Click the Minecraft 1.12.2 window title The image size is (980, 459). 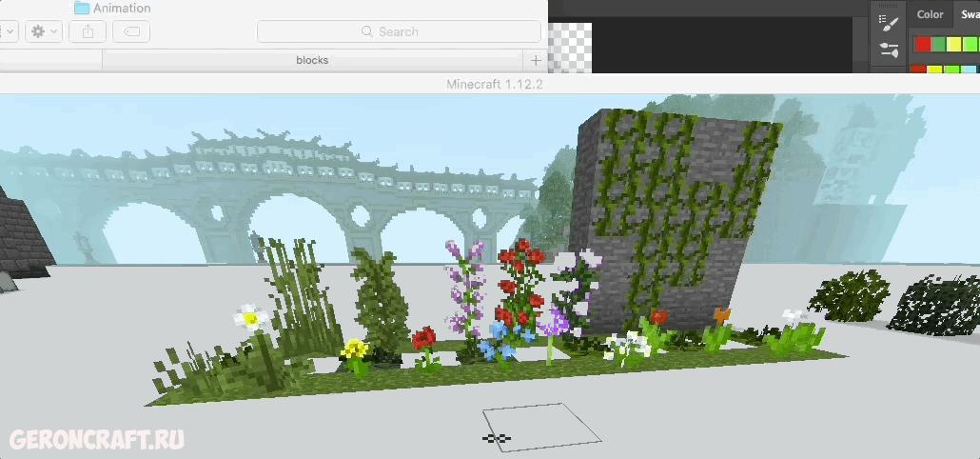tap(494, 85)
